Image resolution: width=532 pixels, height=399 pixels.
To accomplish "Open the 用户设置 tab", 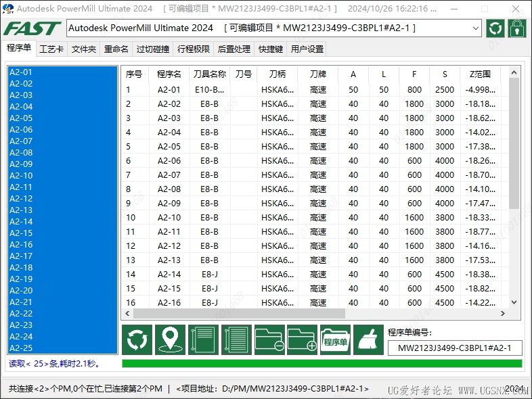I will [307, 49].
